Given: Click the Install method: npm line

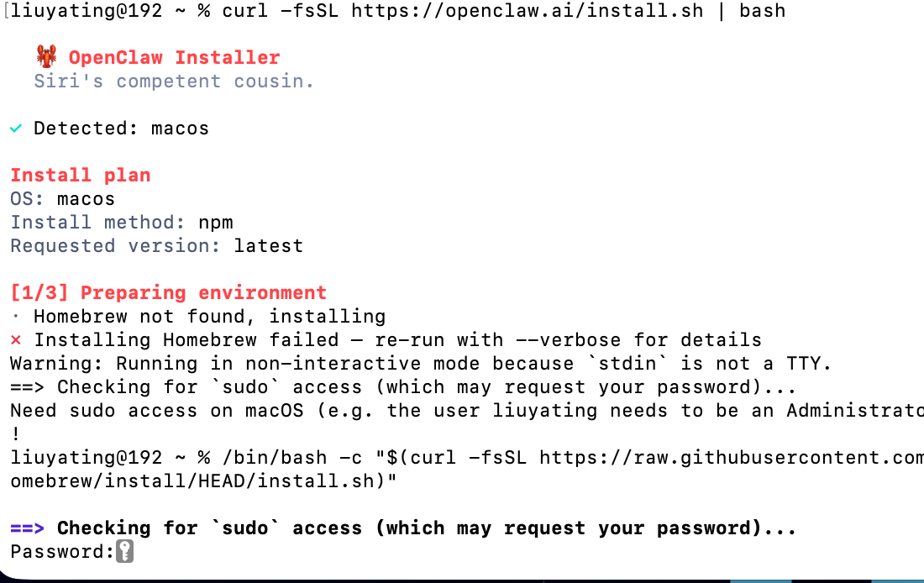Looking at the screenshot, I should tap(122, 223).
